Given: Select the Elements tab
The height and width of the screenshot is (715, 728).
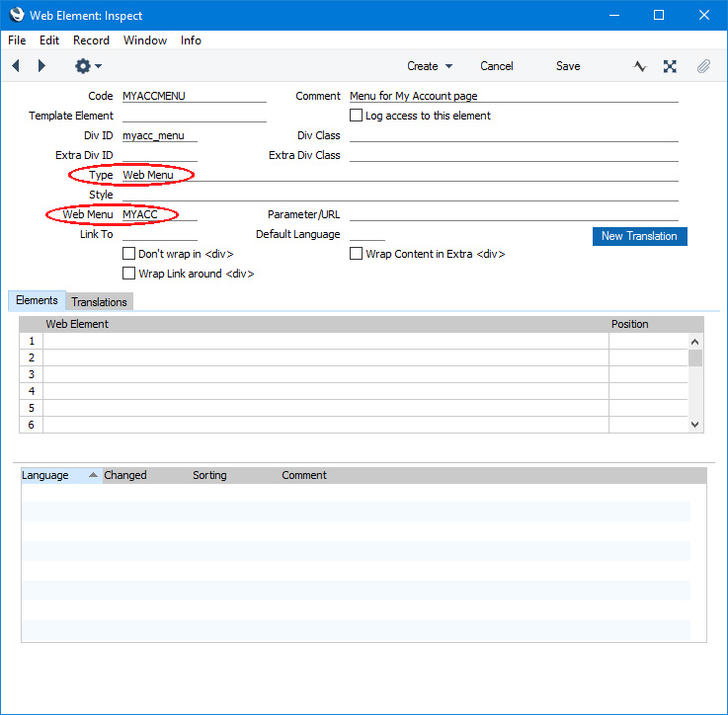Looking at the screenshot, I should (37, 300).
